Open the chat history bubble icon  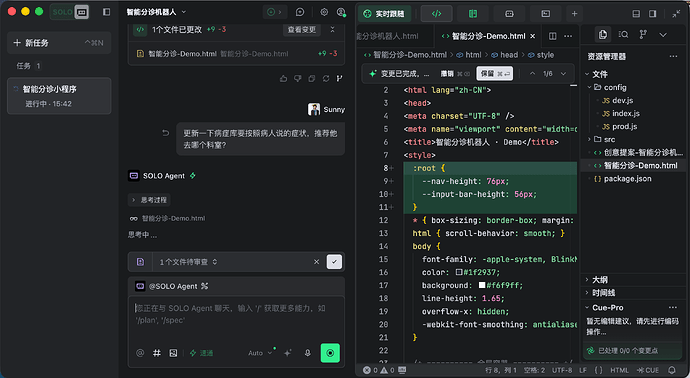tap(300, 12)
